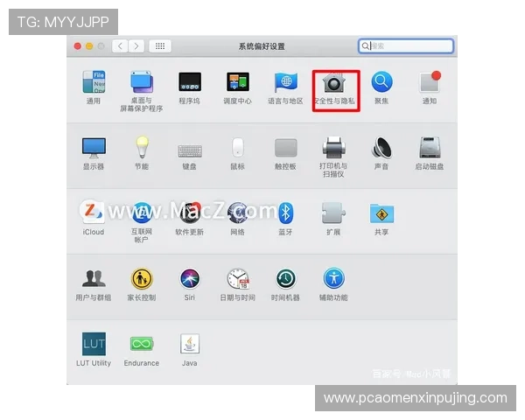Click the show all grid button
The width and height of the screenshot is (525, 420).
click(160, 45)
